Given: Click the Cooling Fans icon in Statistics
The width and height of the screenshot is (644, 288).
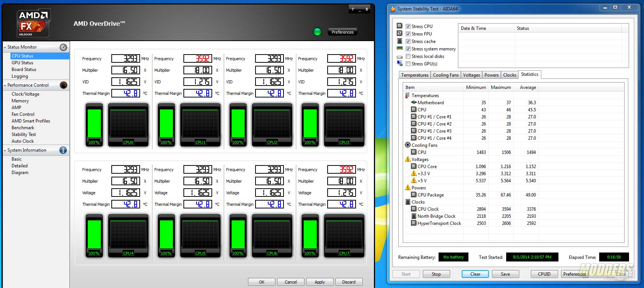Looking at the screenshot, I should 408,145.
